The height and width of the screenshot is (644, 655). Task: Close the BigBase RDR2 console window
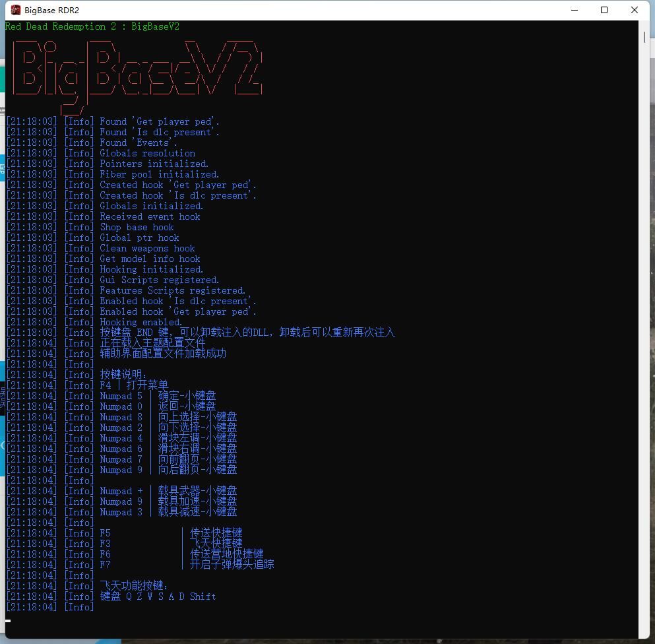click(x=634, y=10)
